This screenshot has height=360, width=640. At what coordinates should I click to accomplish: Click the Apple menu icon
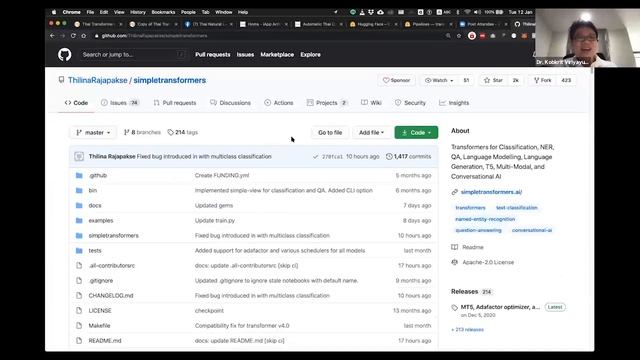(x=53, y=12)
